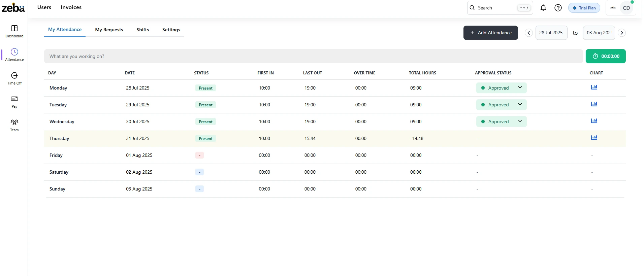Click the blue status badge for Sunday
This screenshot has width=644, height=276.
(199, 189)
